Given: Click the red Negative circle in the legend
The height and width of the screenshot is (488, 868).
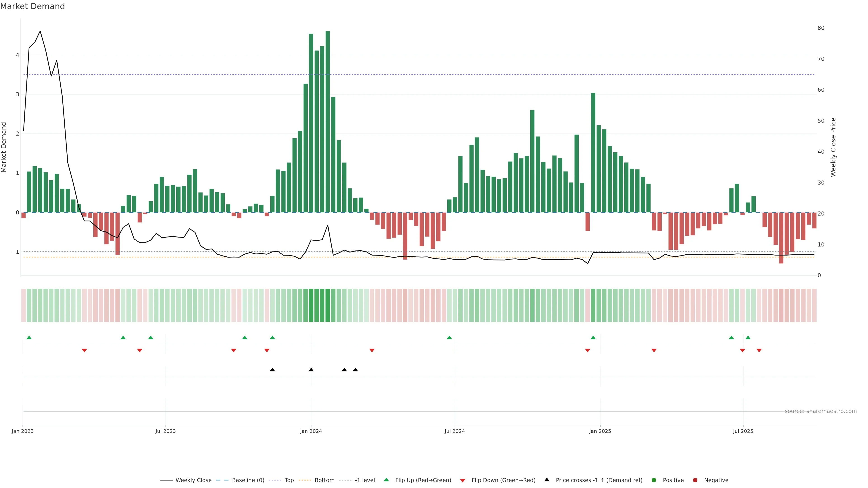Looking at the screenshot, I should pos(695,480).
